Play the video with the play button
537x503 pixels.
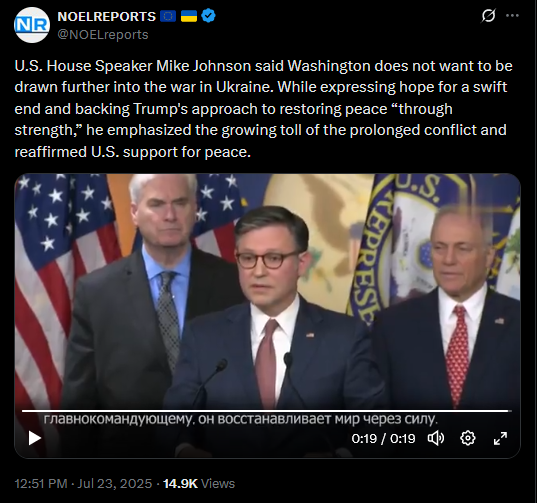[34, 438]
